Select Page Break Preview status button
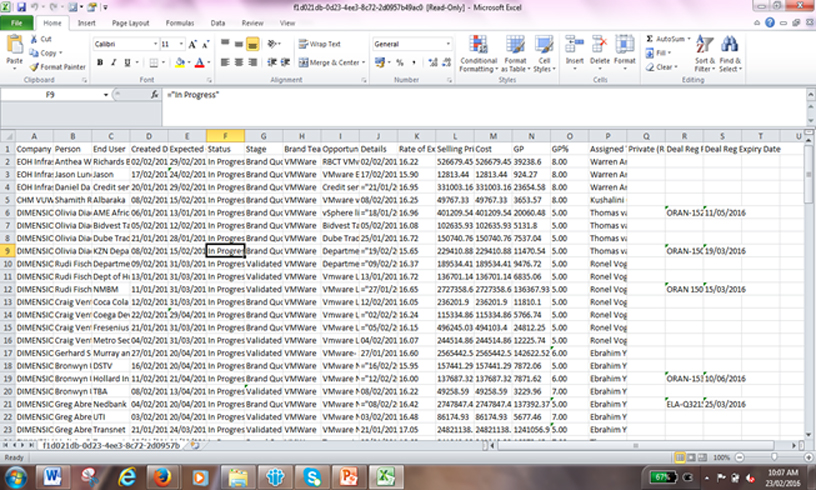 (702, 458)
